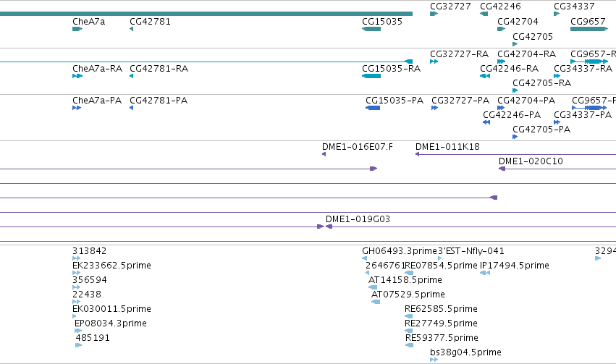616x364 pixels.
Task: Select the CG9657 gene feature
Action: (x=589, y=29)
